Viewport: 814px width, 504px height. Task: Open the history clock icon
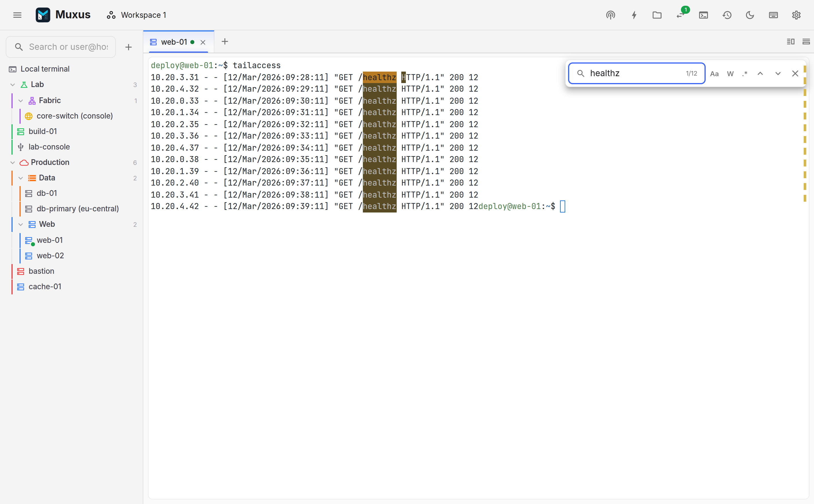[x=727, y=15]
